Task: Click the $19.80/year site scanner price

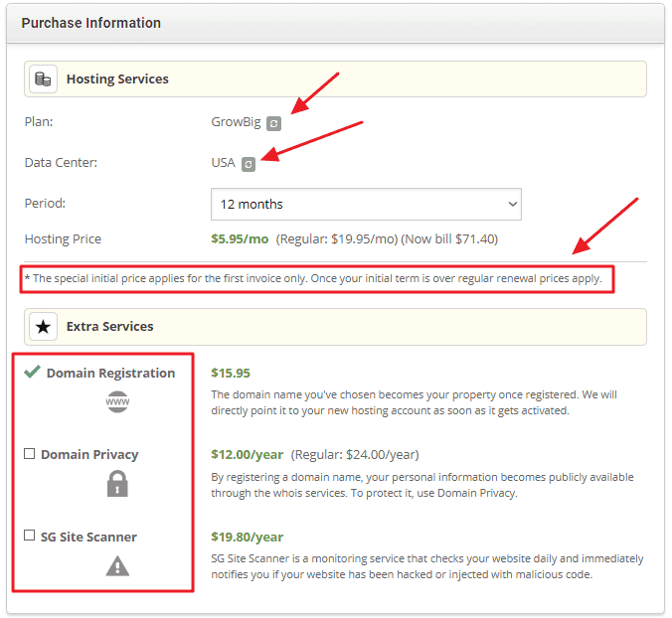Action: pyautogui.click(x=247, y=538)
